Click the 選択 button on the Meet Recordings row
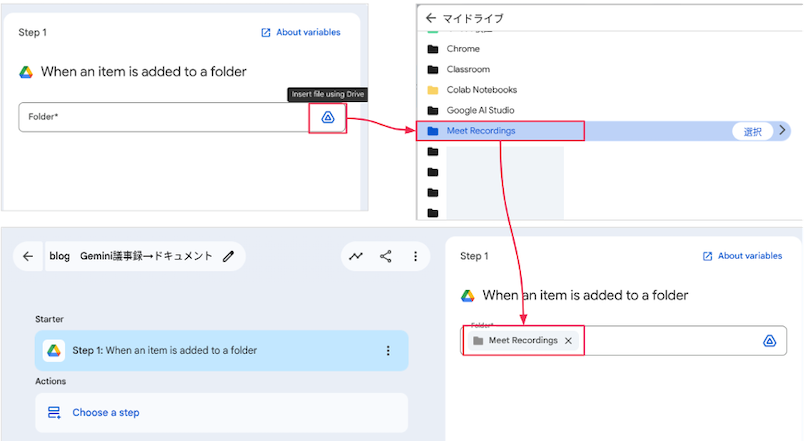This screenshot has width=804, height=441. point(752,131)
